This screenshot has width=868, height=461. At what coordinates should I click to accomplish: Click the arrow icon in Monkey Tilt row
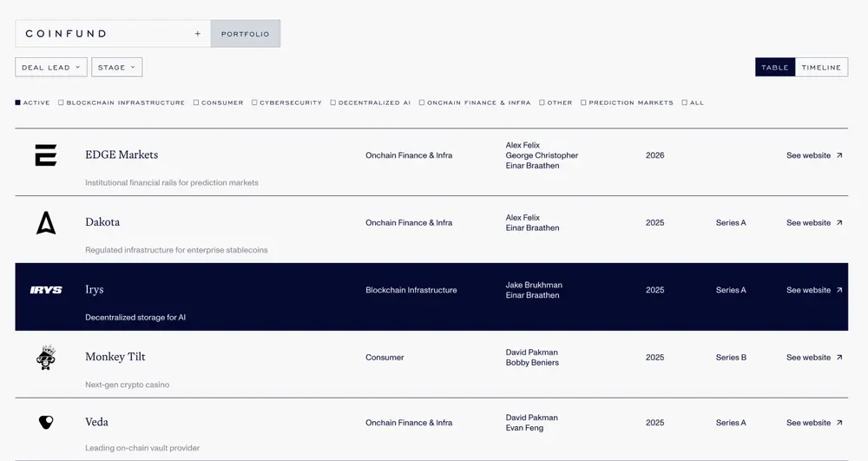tap(839, 358)
